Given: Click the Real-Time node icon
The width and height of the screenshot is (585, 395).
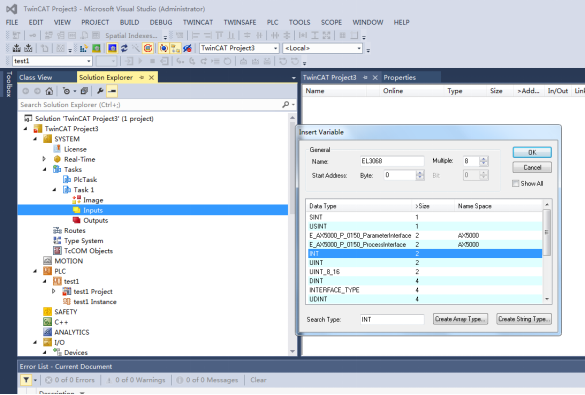Looking at the screenshot, I should tap(57, 159).
